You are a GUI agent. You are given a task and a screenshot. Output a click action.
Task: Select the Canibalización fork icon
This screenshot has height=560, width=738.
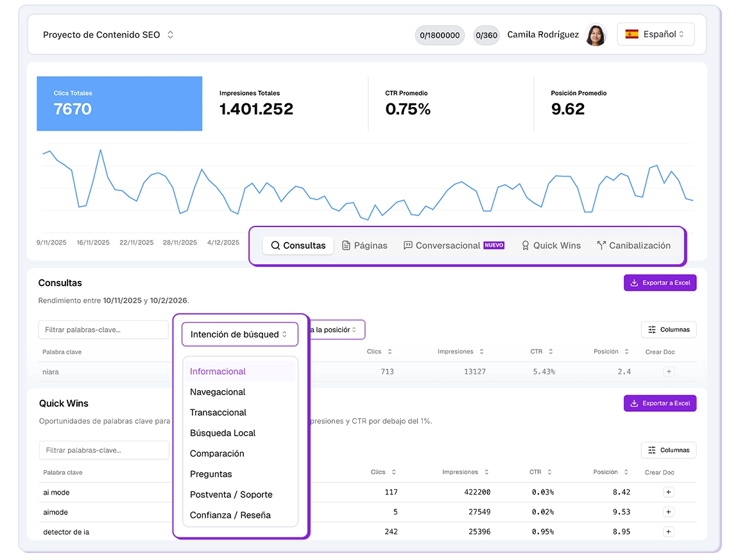[601, 244]
